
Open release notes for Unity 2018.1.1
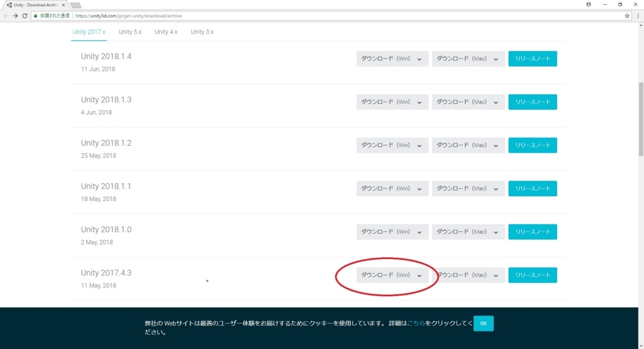coord(533,189)
